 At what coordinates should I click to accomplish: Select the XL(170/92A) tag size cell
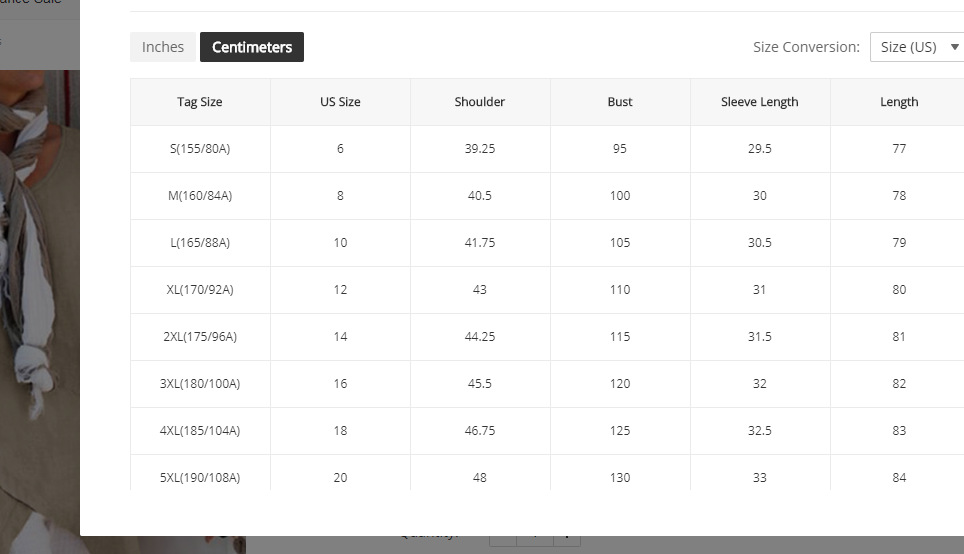[200, 290]
